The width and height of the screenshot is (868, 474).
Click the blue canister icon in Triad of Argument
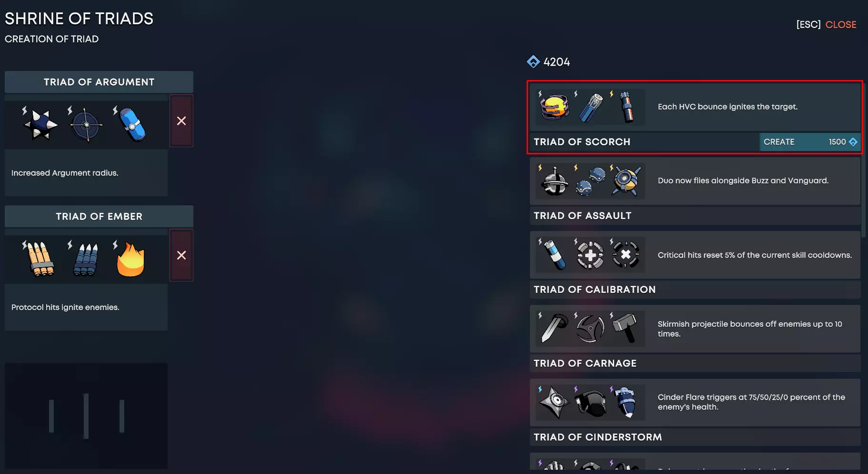[132, 124]
